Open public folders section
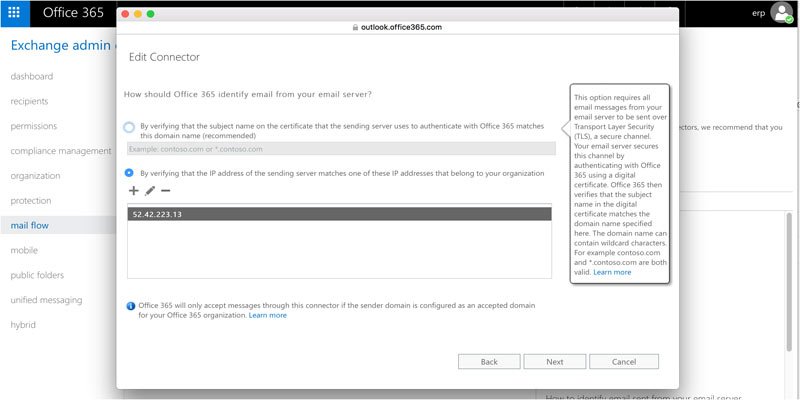This screenshot has width=800, height=400. point(37,275)
